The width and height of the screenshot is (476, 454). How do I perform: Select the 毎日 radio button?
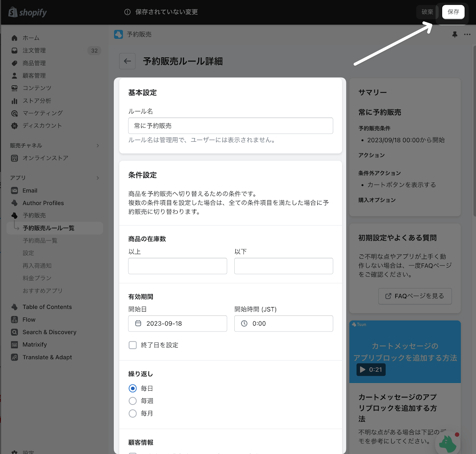[133, 388]
